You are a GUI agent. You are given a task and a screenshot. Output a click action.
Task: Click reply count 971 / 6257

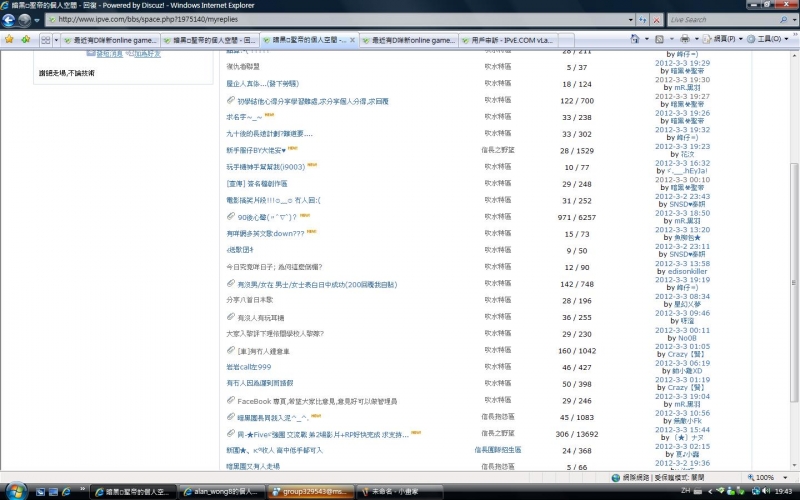click(577, 217)
